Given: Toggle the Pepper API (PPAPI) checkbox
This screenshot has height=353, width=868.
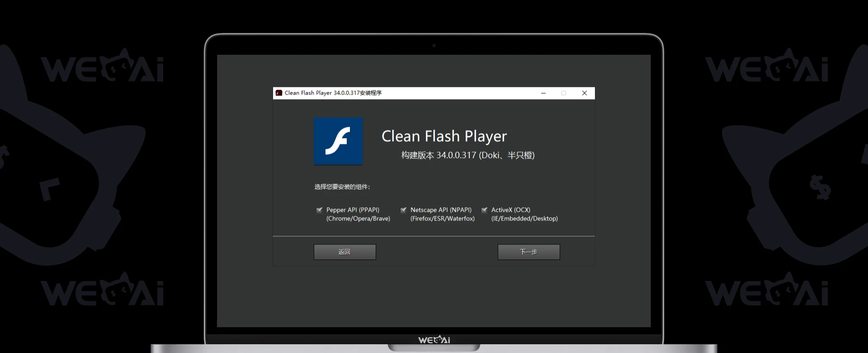Looking at the screenshot, I should click(319, 210).
